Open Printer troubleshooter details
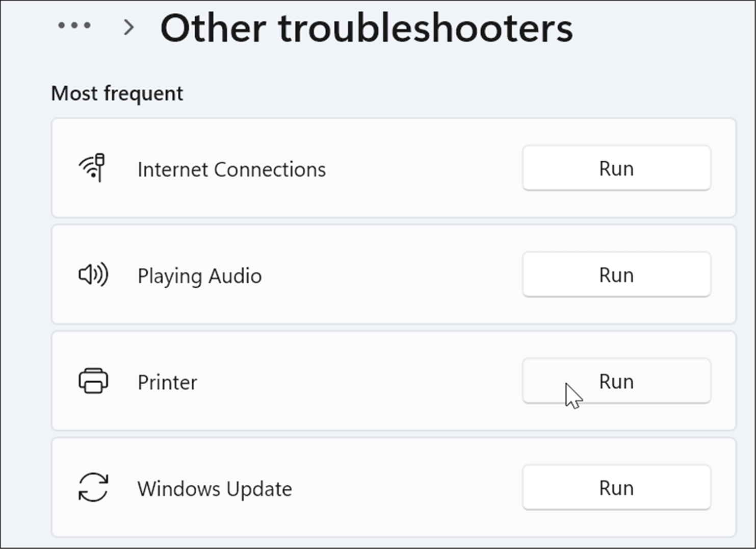756x549 pixels. pos(167,382)
